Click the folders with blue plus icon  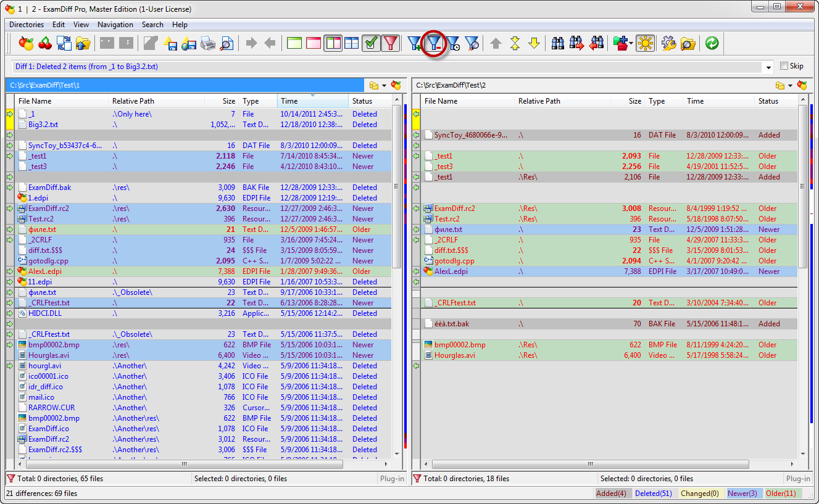coord(620,43)
